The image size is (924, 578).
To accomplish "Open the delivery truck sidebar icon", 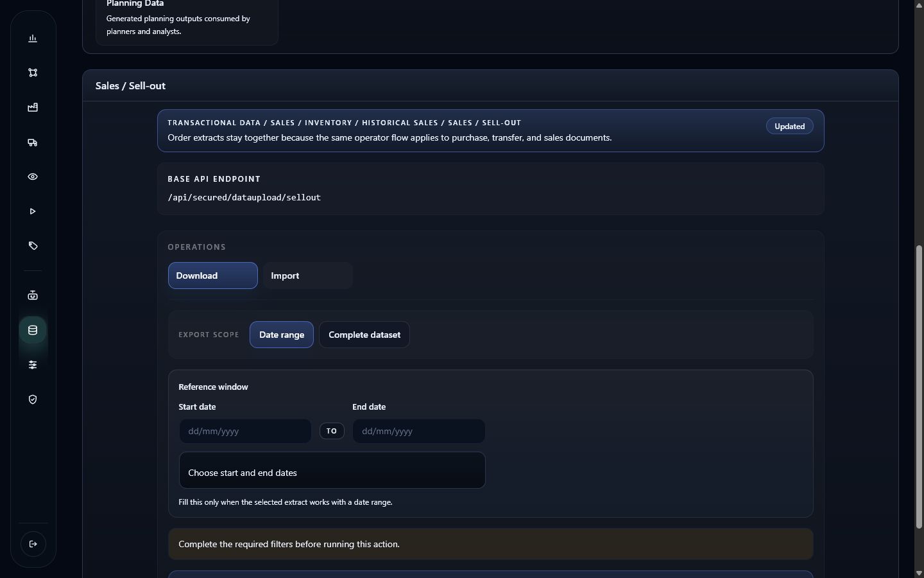I will point(33,143).
